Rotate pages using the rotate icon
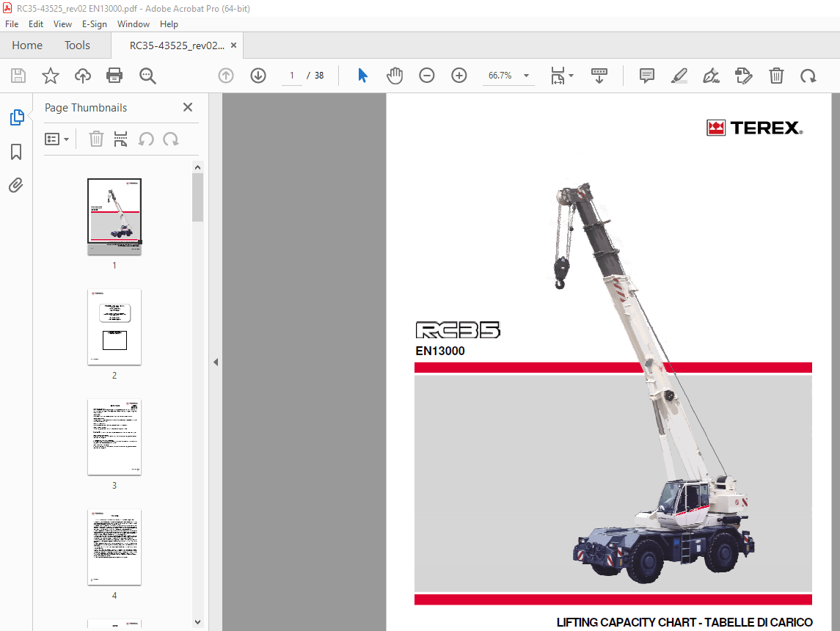Screen dimensions: 840x631 click(808, 76)
